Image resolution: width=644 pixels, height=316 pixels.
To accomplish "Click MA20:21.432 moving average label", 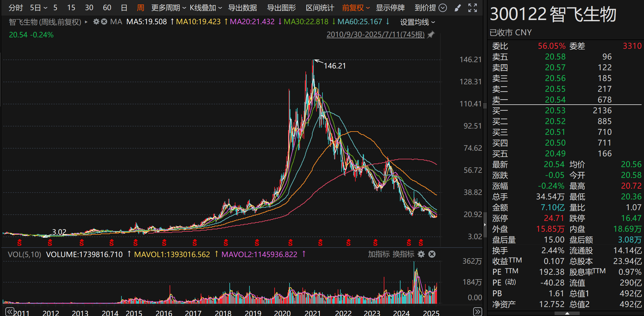I will coord(252,22).
